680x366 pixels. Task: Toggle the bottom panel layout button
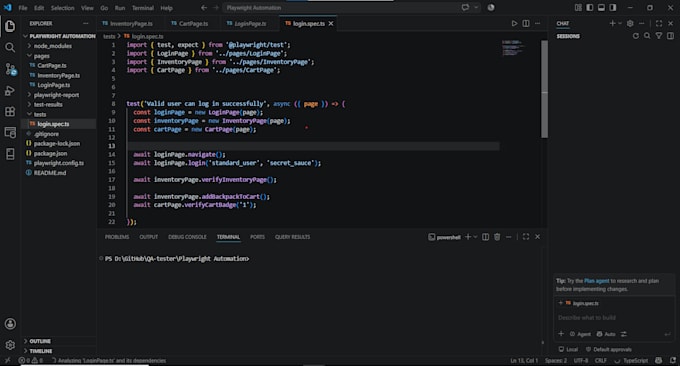click(x=601, y=8)
